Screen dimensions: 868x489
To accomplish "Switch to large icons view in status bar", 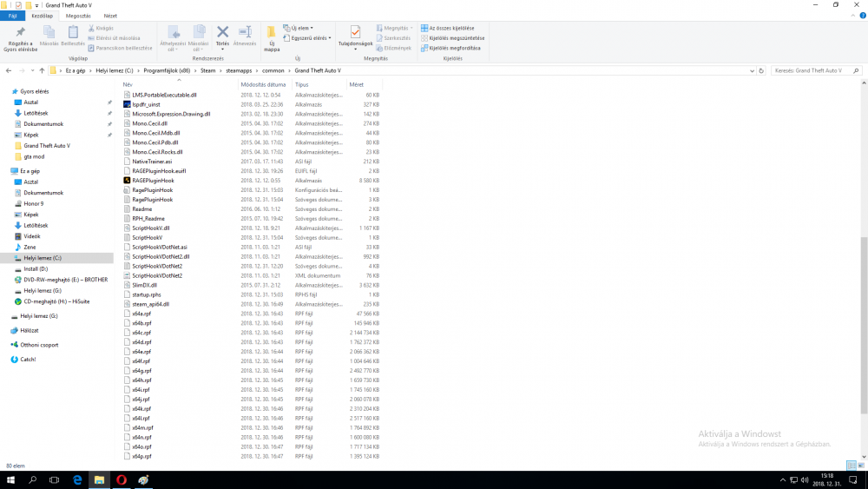I will [861, 466].
